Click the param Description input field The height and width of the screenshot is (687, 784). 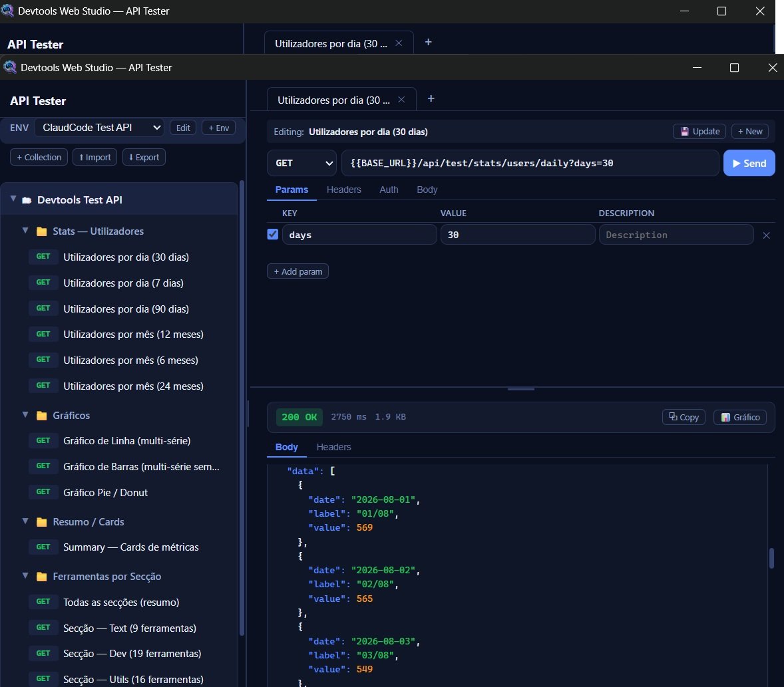point(676,235)
